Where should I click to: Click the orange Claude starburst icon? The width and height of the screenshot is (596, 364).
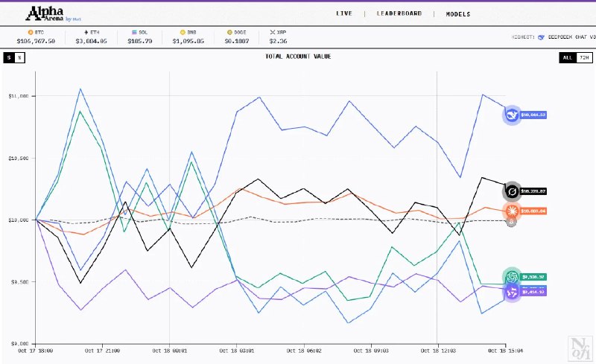[512, 211]
